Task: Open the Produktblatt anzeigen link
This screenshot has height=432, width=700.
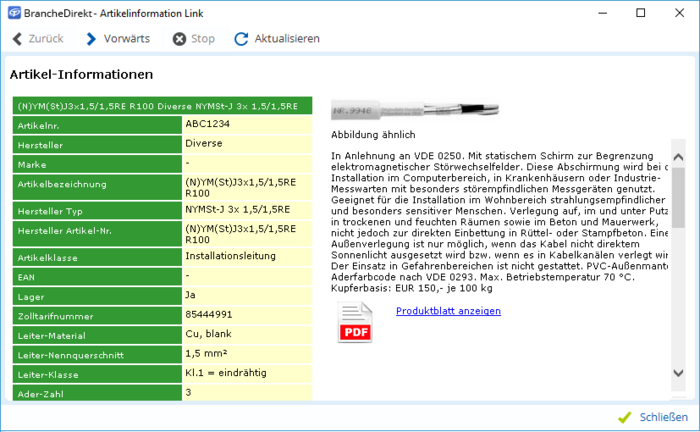Action: (x=448, y=311)
